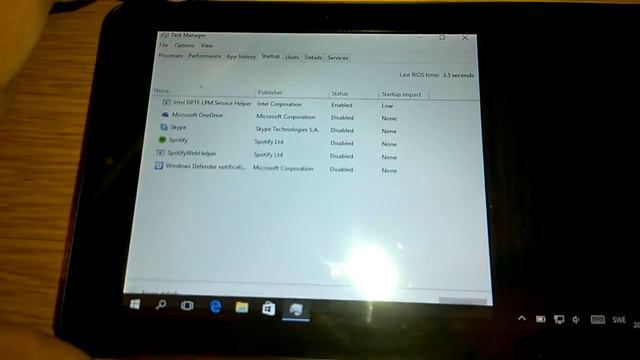
Task: Click the Task Manager taskbar icon
Action: tap(296, 310)
